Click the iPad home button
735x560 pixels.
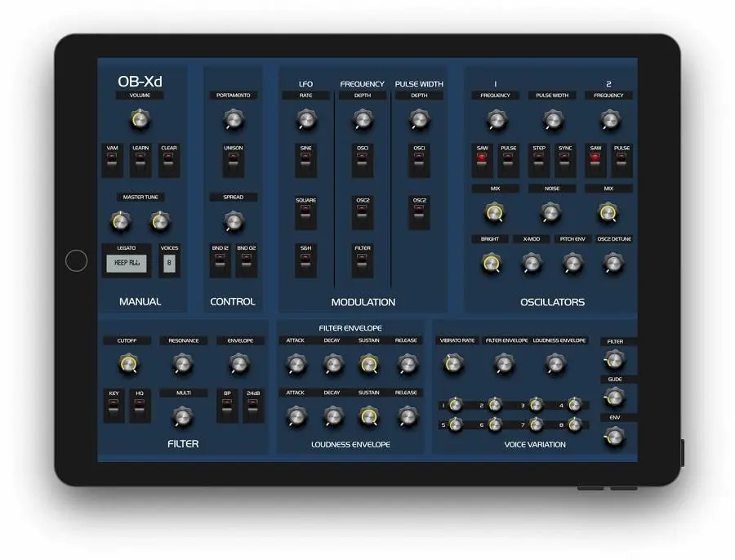pos(77,260)
